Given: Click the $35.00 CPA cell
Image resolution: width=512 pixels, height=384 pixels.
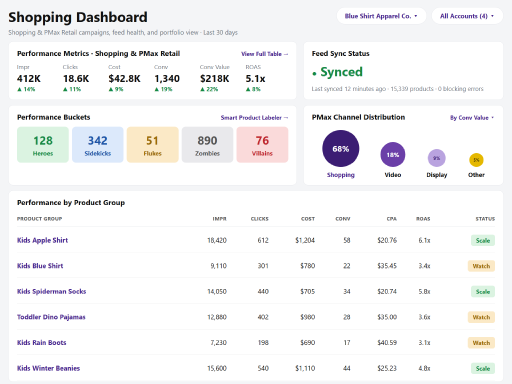Looking at the screenshot, I should pos(387,317).
